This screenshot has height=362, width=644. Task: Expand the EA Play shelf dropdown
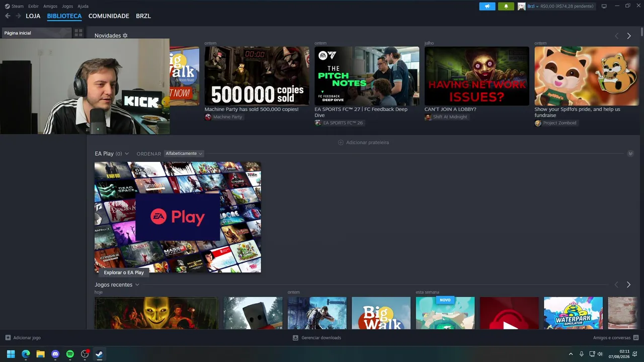point(127,153)
